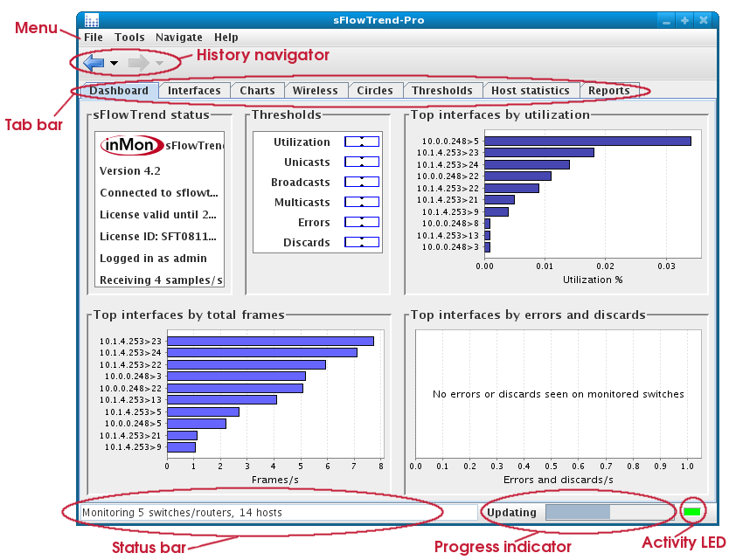Open the Navigate menu
The height and width of the screenshot is (560, 736).
[x=179, y=37]
